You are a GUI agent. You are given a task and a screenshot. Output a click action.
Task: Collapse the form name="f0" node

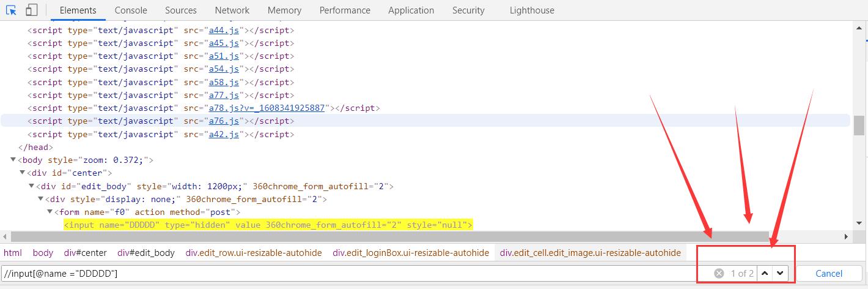click(x=50, y=212)
